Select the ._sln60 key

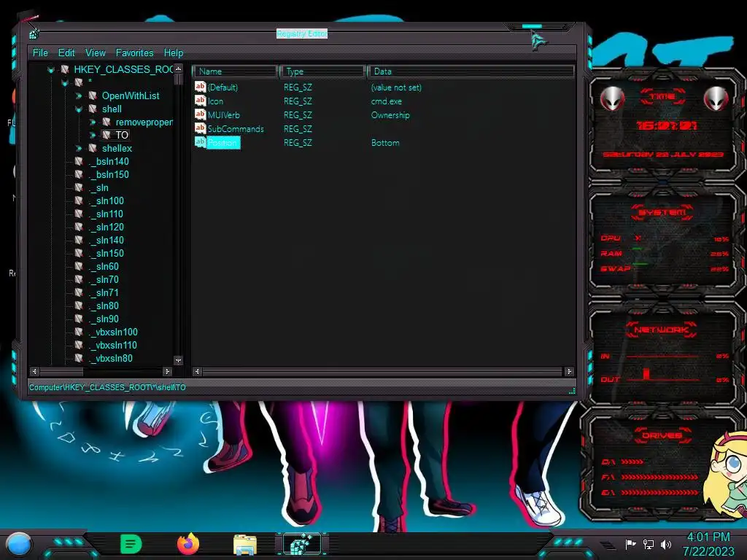[104, 266]
